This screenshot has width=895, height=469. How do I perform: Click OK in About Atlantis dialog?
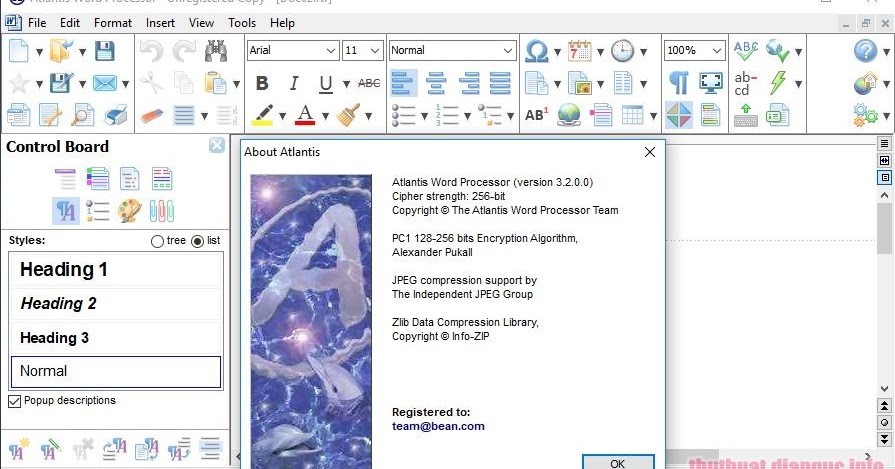(618, 463)
